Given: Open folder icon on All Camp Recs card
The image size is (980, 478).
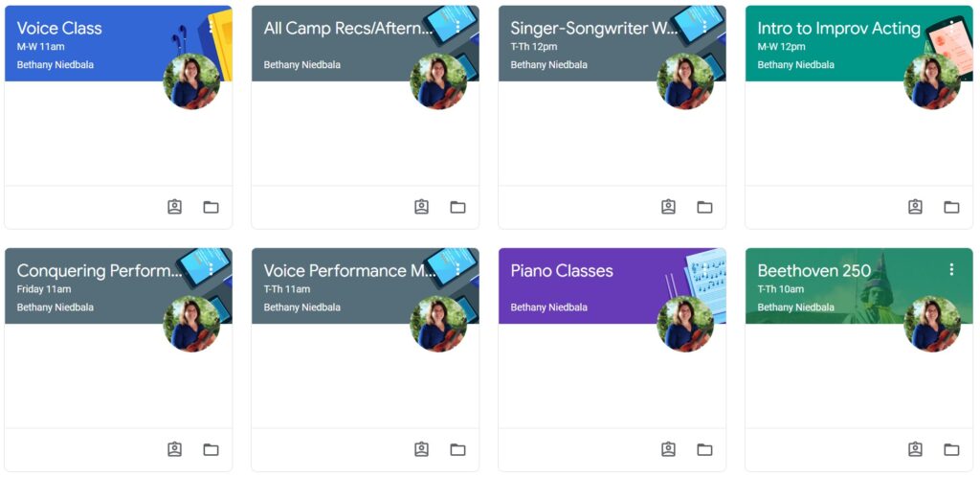Looking at the screenshot, I should point(458,207).
